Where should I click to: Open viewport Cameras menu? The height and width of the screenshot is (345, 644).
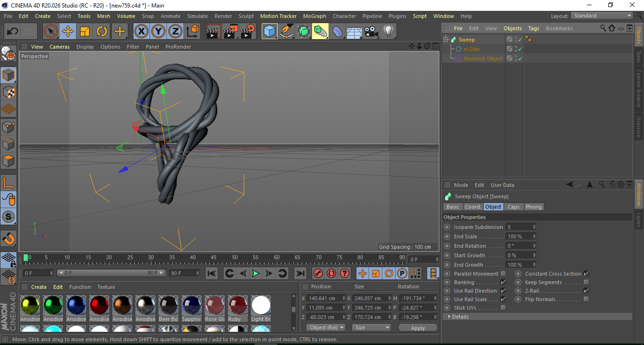(x=59, y=47)
